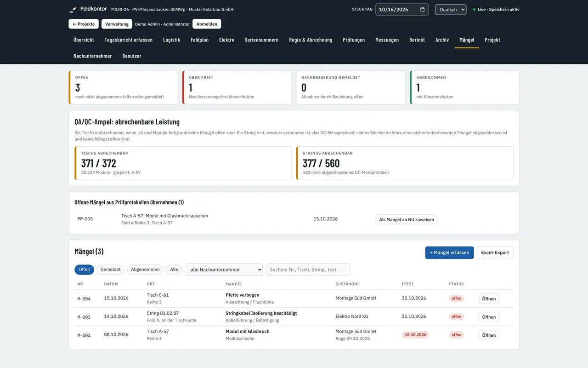Click the Feldkontor logo icon

72,10
